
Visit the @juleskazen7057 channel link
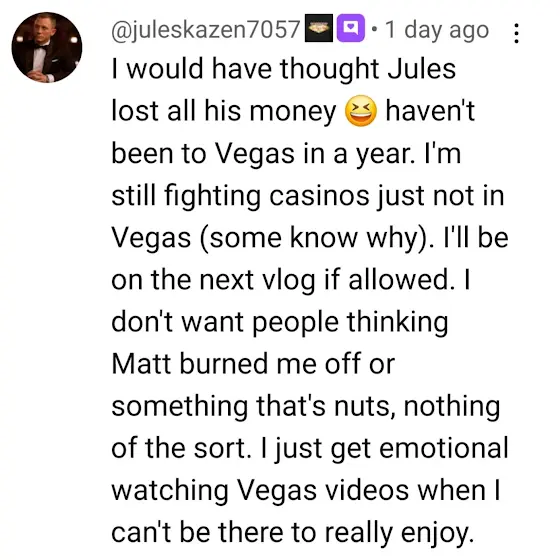tap(206, 29)
